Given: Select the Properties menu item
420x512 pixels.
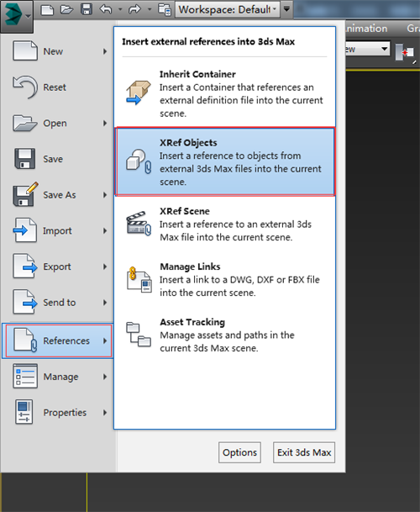Looking at the screenshot, I should pyautogui.click(x=59, y=413).
